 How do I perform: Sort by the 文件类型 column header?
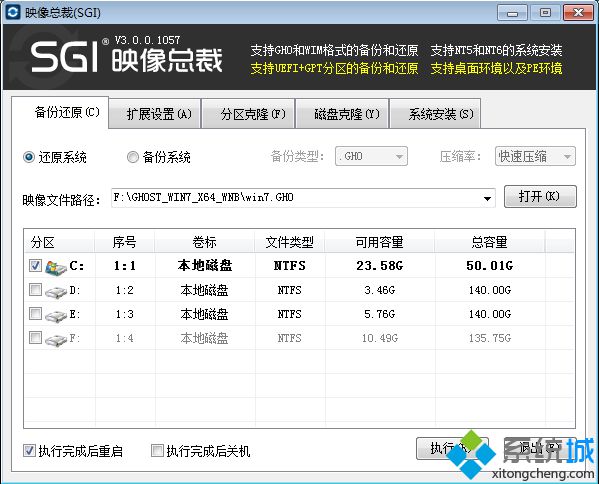(x=290, y=242)
